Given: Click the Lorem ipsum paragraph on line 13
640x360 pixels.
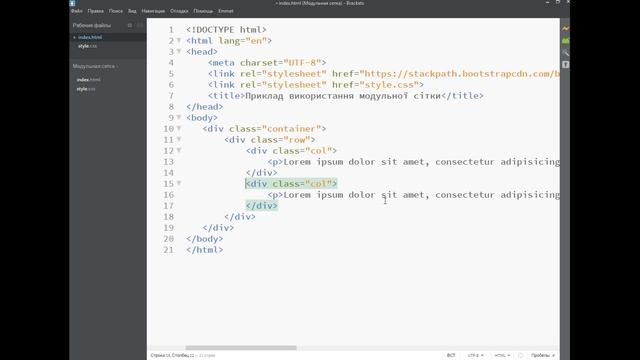Looking at the screenshot, I should coord(413,162).
